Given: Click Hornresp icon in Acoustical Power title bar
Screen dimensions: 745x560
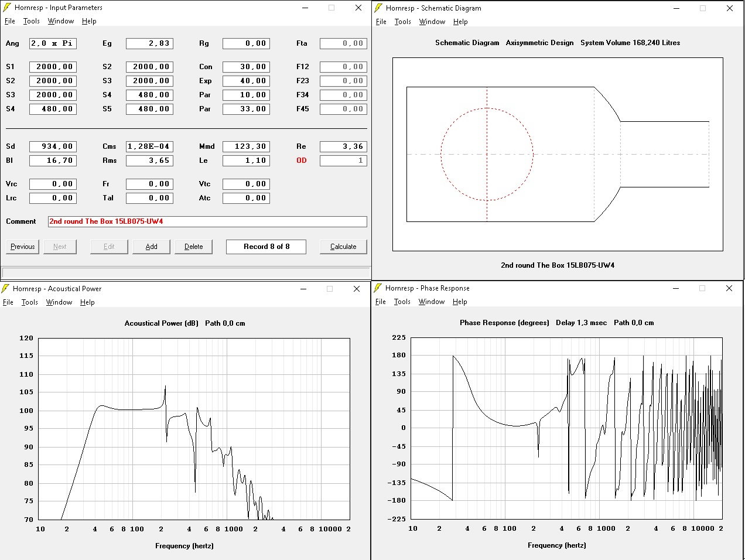Looking at the screenshot, I should [x=6, y=288].
